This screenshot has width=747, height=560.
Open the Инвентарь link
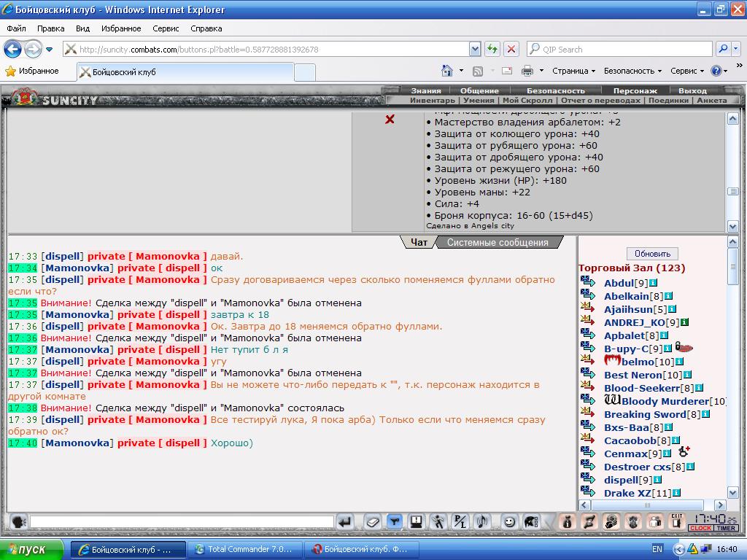(x=433, y=100)
